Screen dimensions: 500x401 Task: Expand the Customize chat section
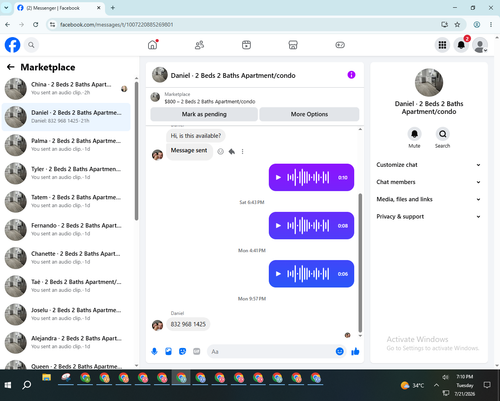(x=429, y=165)
